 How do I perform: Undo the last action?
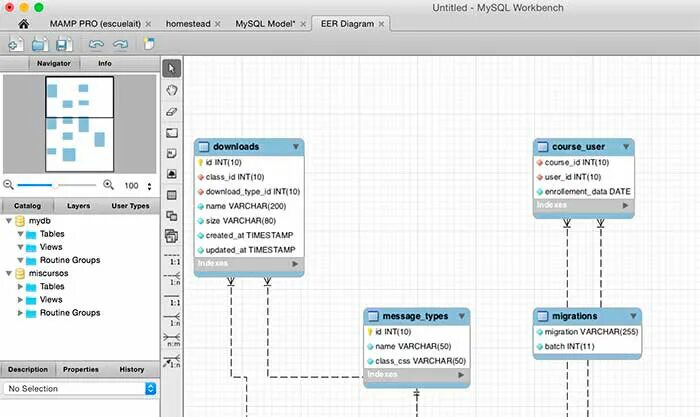[x=96, y=44]
